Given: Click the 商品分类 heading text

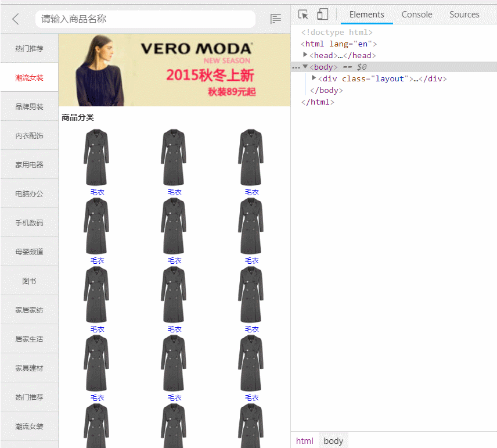Looking at the screenshot, I should pos(78,117).
